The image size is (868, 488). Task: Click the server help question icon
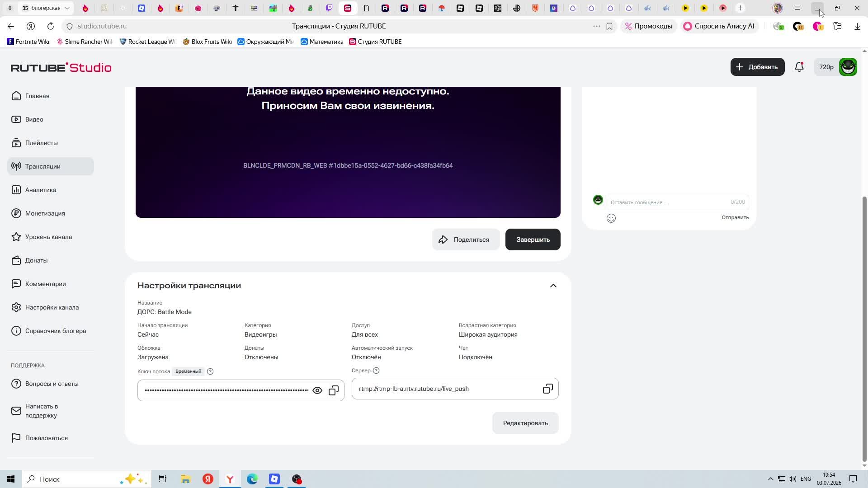point(376,371)
